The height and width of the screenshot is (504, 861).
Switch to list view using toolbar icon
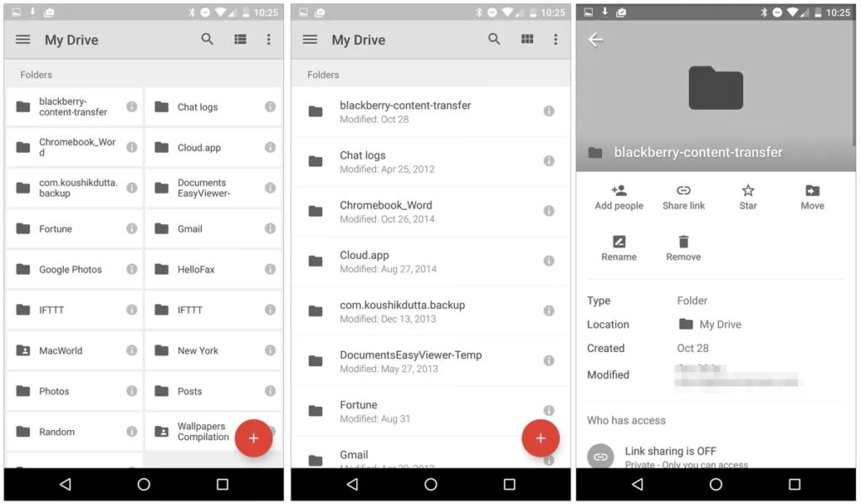click(240, 39)
